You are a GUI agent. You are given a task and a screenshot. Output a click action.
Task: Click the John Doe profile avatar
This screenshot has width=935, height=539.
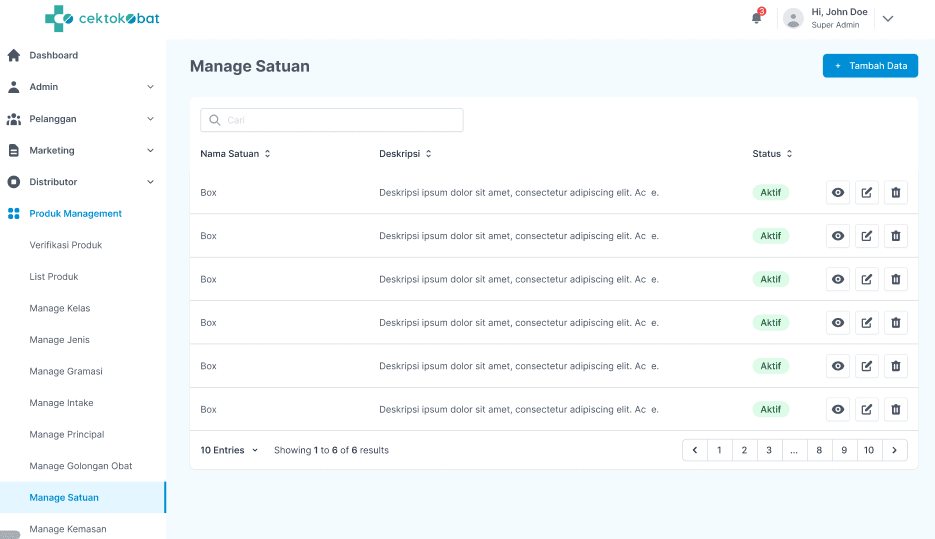point(793,18)
